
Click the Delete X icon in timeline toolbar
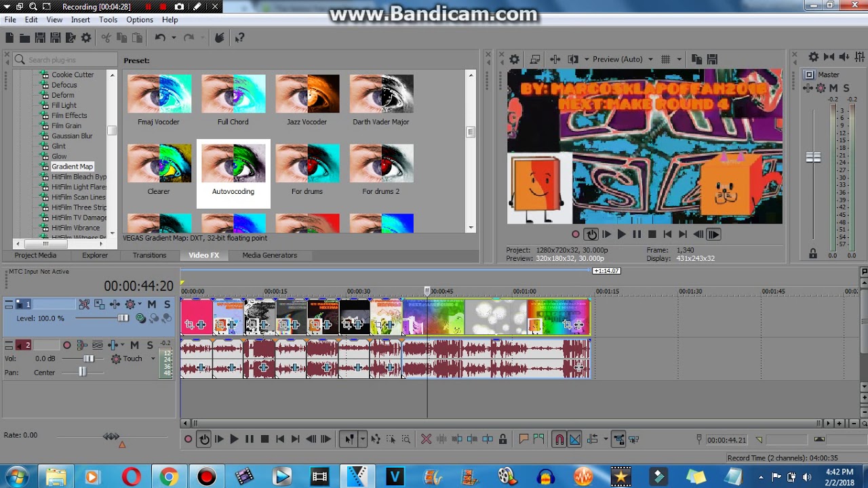(x=426, y=439)
